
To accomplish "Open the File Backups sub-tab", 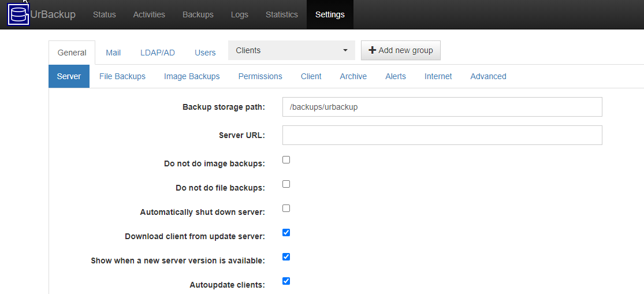I will tap(122, 76).
